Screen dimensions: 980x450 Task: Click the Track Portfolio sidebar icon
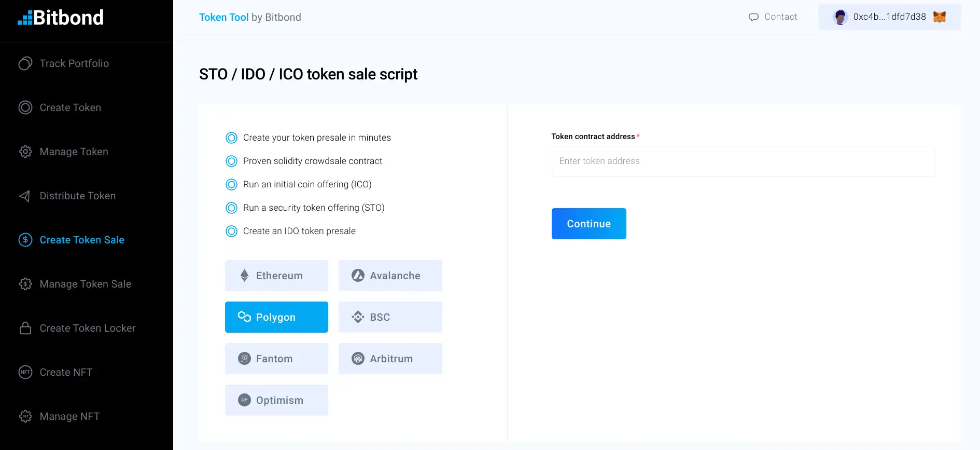(25, 63)
